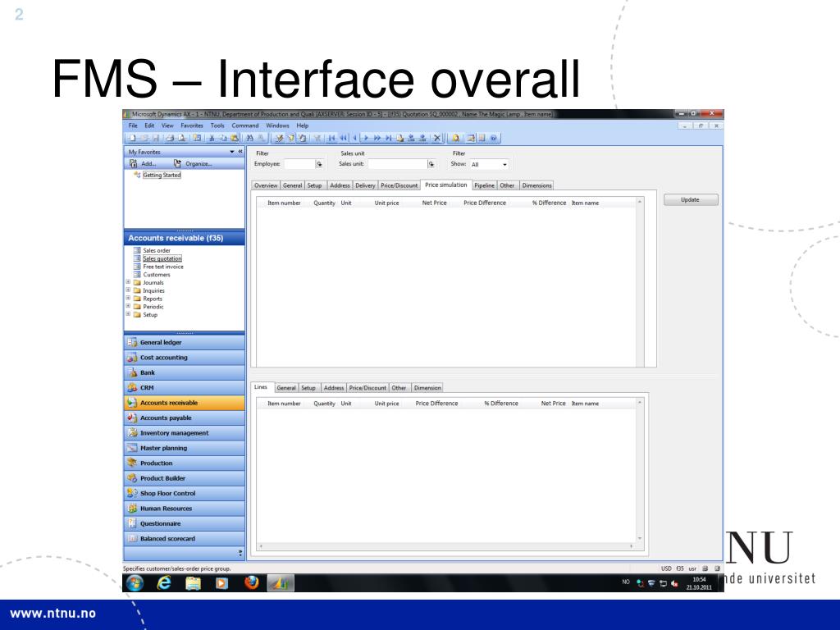Switch to Pipeline tab
Image resolution: width=840 pixels, height=630 pixels.
click(484, 185)
